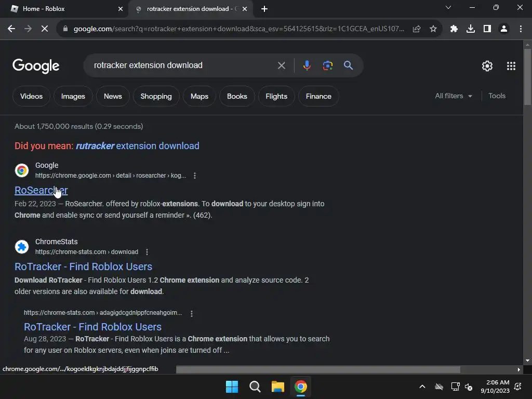The image size is (532, 399).
Task: Click the vertical scrollbar down arrow
Action: click(x=527, y=361)
